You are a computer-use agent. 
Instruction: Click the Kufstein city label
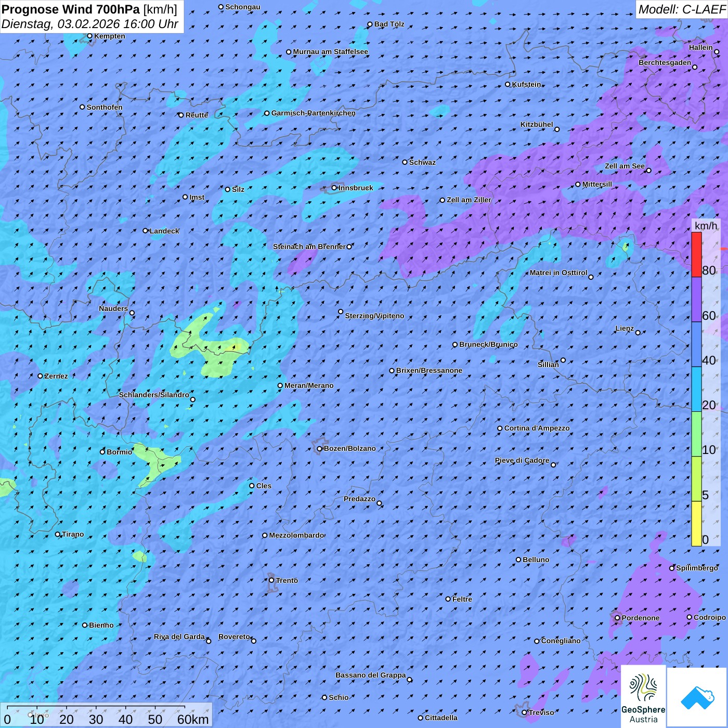coord(526,84)
